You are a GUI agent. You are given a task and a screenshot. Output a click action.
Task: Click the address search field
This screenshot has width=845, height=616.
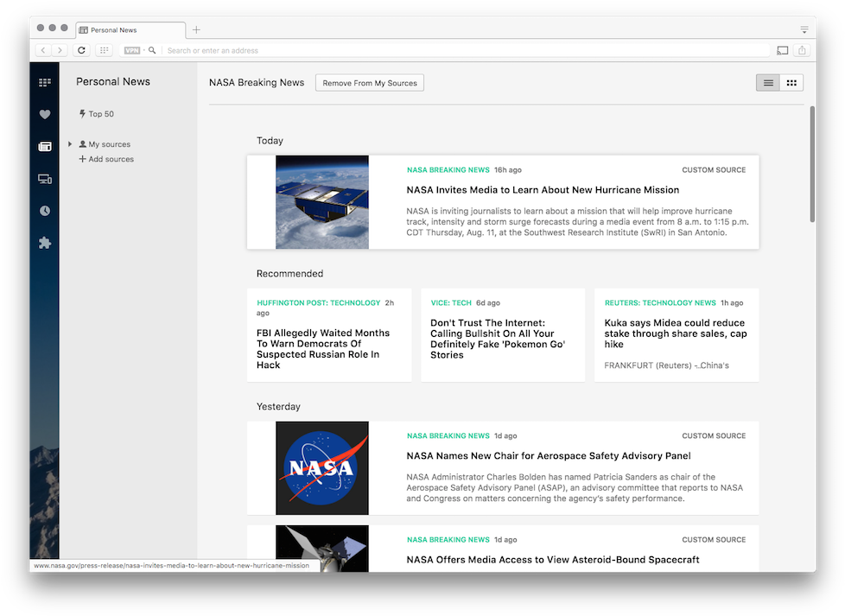tap(467, 51)
